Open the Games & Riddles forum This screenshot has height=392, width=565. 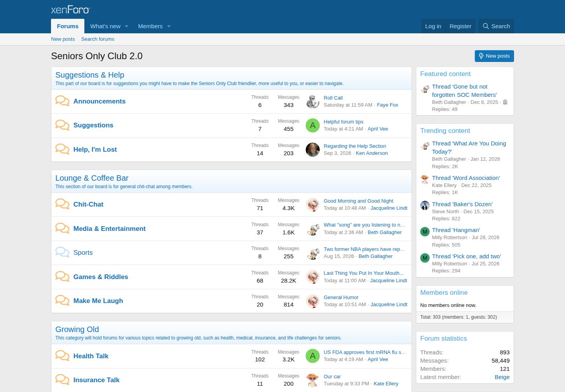click(101, 277)
